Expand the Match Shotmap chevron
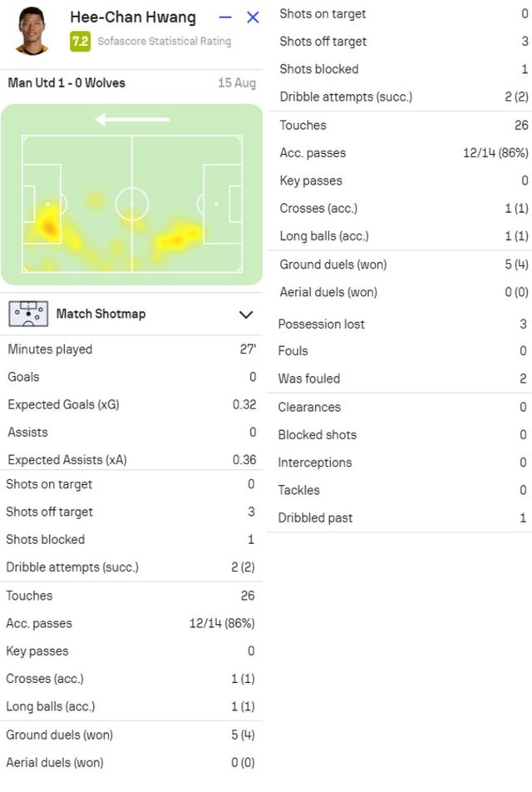Screen dimensions: 532x792 pos(246,314)
